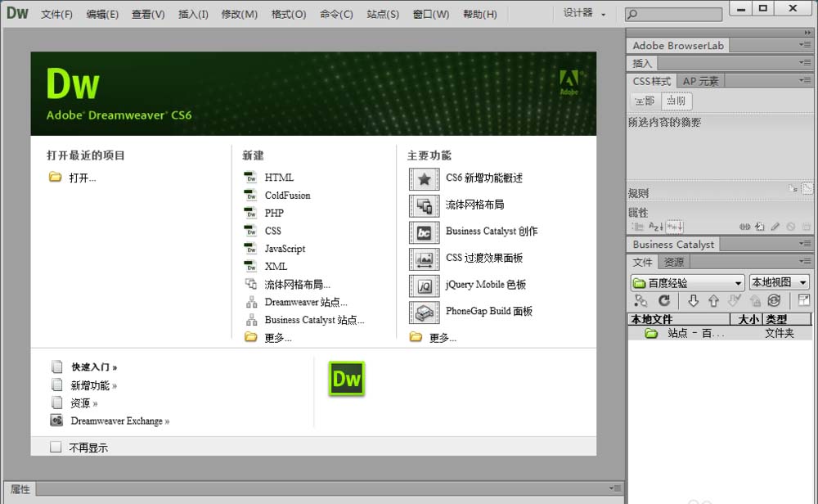Click the edit style pencil icon
This screenshot has width=818, height=504.
click(x=775, y=227)
